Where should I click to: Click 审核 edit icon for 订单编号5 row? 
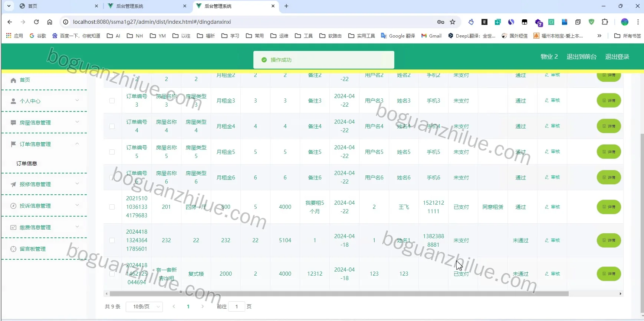pos(547,152)
